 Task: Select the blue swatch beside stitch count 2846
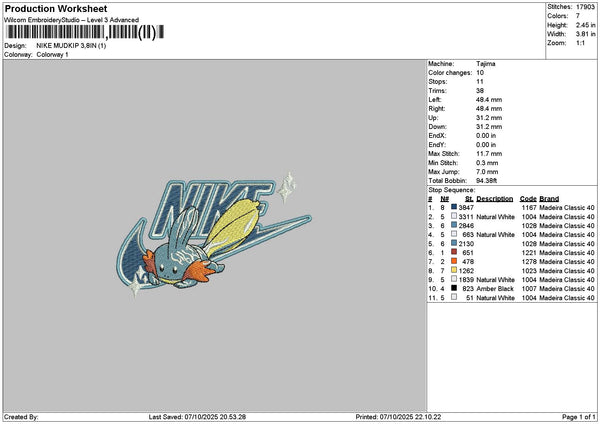click(454, 225)
